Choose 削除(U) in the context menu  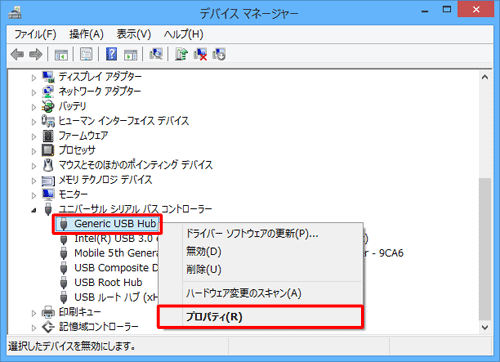point(261,269)
